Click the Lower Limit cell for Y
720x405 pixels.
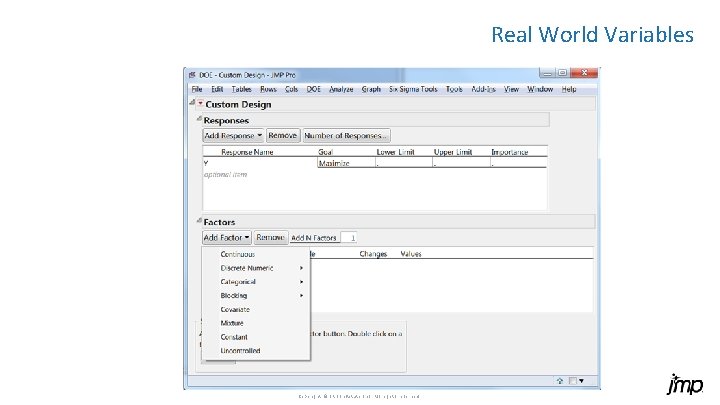404,163
